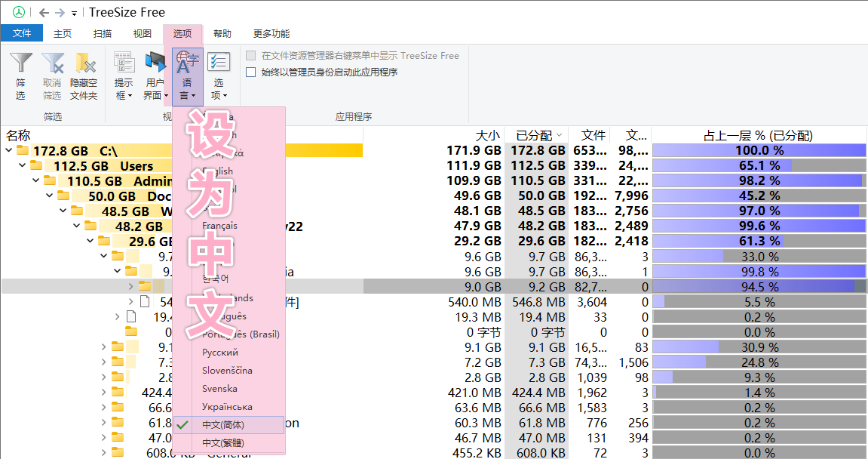
Task: Expand the 421.0 MB folder row
Action: (x=103, y=392)
